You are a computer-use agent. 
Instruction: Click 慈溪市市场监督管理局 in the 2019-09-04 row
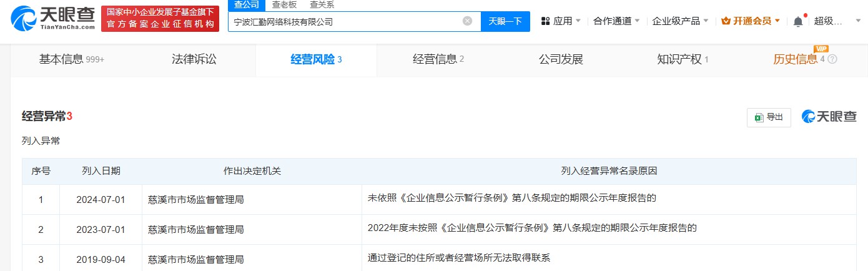195,259
